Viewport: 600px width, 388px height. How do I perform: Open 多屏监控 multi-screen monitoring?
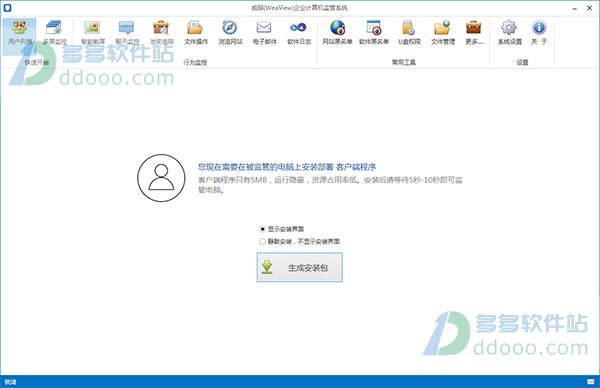coord(54,33)
